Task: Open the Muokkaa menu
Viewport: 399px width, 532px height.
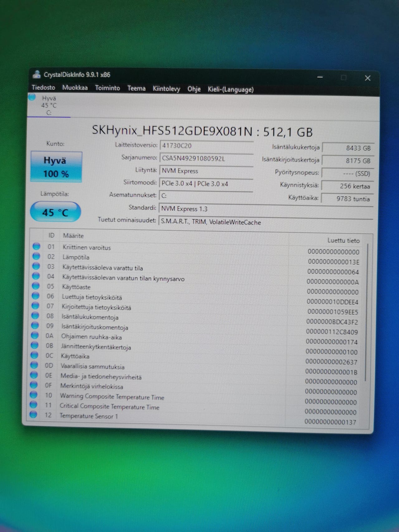Action: pyautogui.click(x=75, y=88)
